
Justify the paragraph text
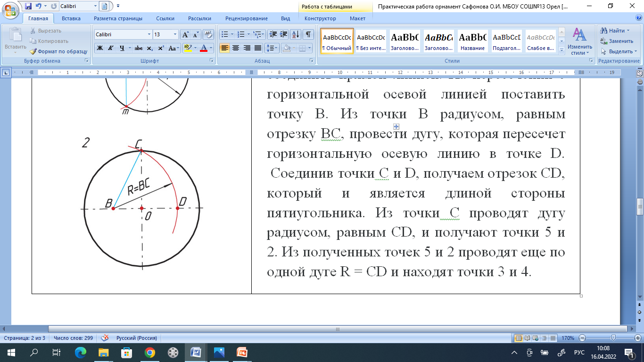[x=258, y=48]
